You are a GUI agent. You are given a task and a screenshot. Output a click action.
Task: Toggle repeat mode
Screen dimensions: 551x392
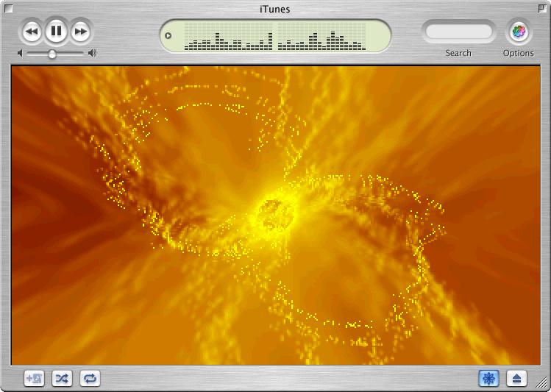(90, 378)
